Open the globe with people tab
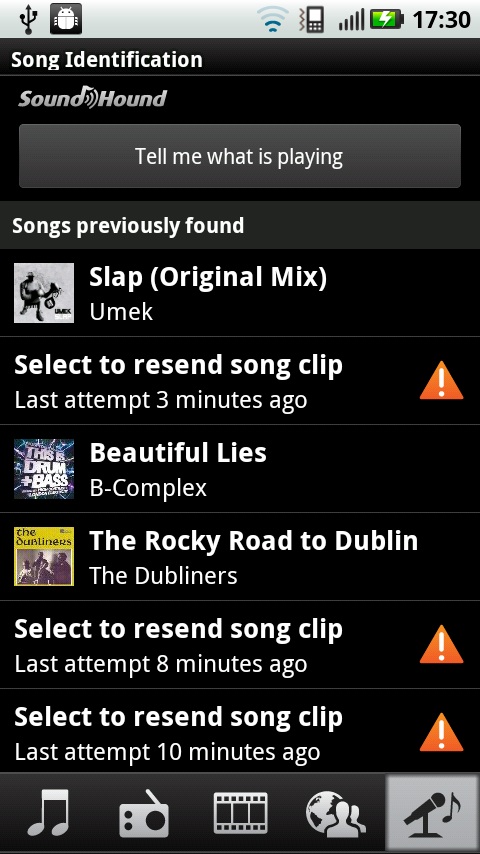Image resolution: width=480 pixels, height=854 pixels. [336, 812]
